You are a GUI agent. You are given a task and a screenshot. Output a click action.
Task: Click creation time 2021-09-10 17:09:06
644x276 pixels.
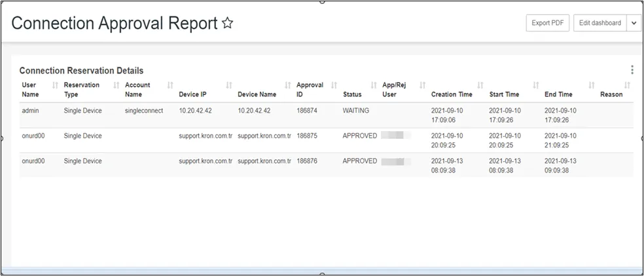click(x=447, y=115)
